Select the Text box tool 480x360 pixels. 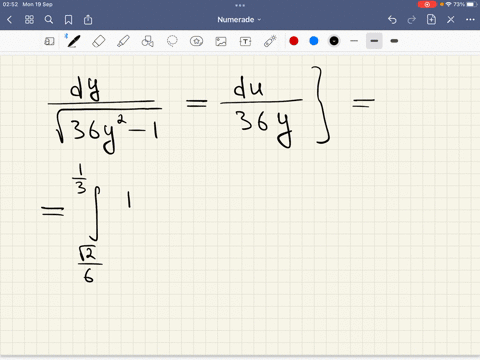245,41
